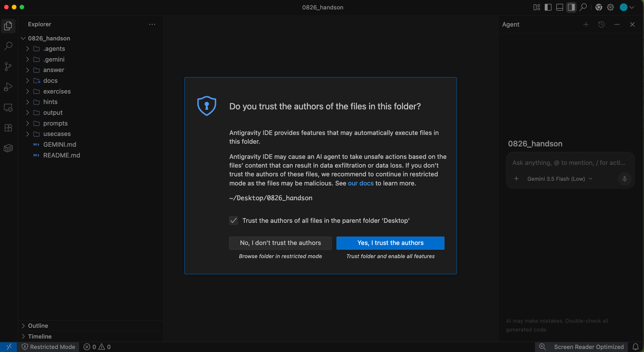The width and height of the screenshot is (644, 352).
Task: Open the 'our docs' link
Action: point(361,183)
